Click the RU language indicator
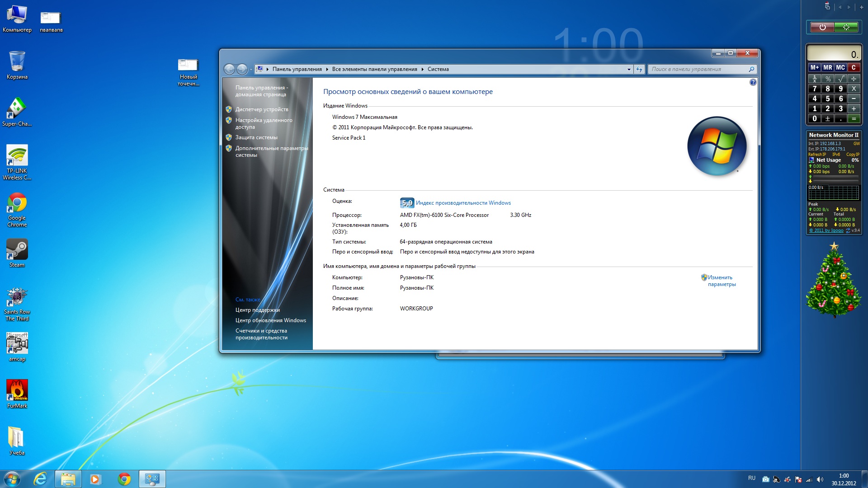 tap(751, 478)
